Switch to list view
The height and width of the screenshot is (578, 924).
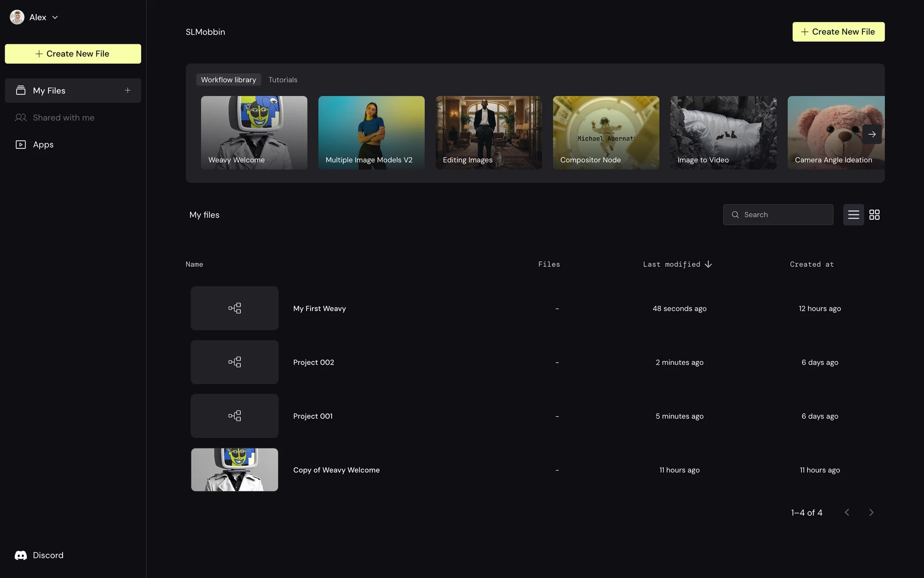pyautogui.click(x=853, y=215)
